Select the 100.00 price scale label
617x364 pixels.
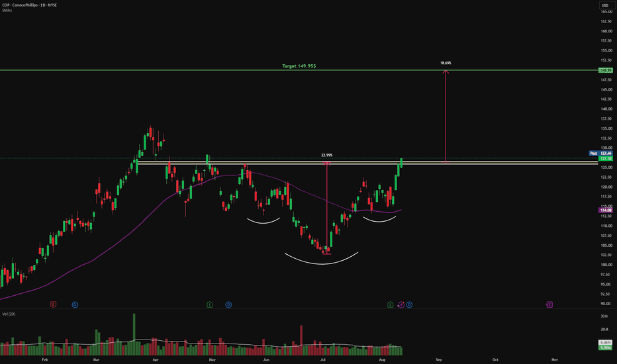tap(606, 265)
